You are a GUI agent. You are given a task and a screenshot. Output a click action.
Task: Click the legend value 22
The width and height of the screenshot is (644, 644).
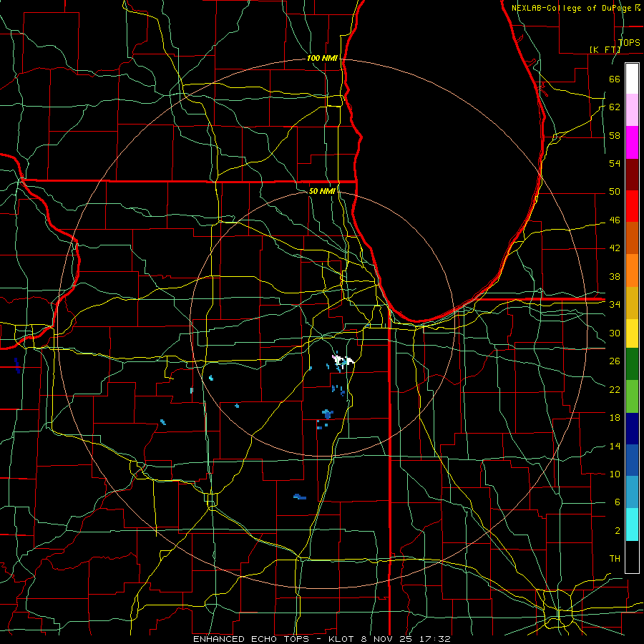point(615,389)
